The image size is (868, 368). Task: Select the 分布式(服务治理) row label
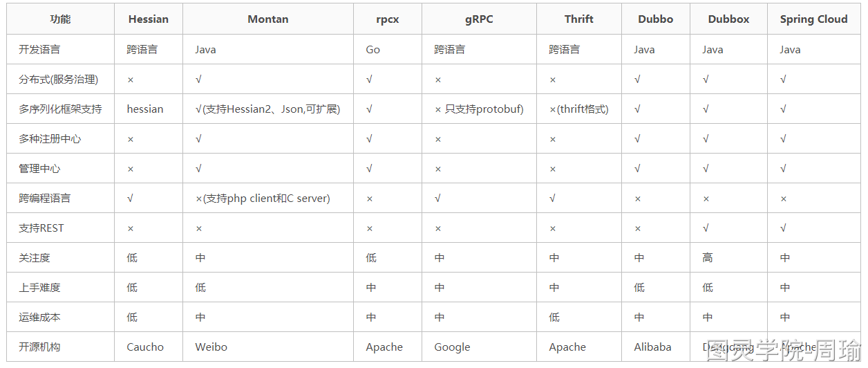click(x=58, y=80)
